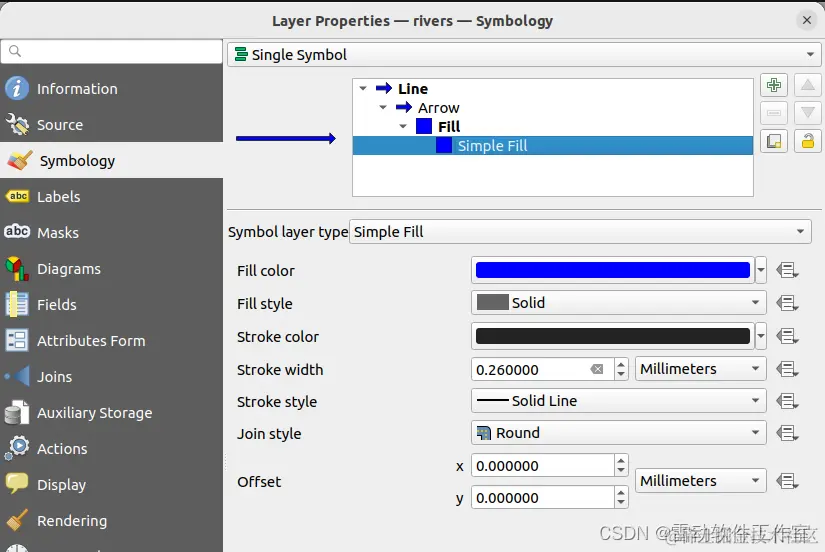The width and height of the screenshot is (825, 552).
Task: Select the Simple Fill layer row
Action: pyautogui.click(x=552, y=145)
